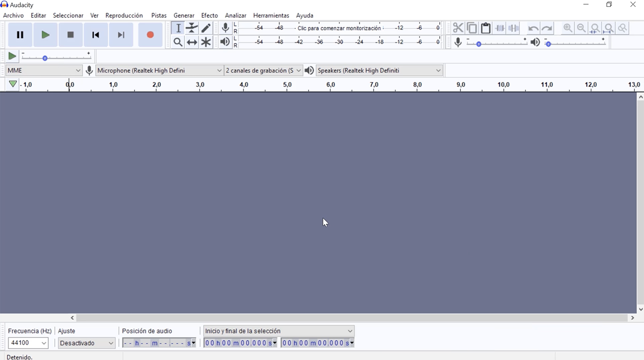
Task: Select the Draw (pencil) tool
Action: click(x=206, y=28)
